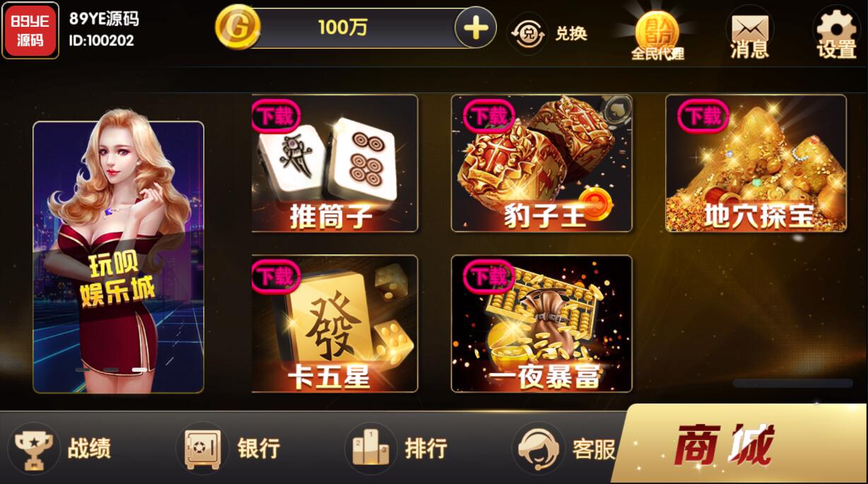Open the 卡五星 game tile
Viewport: 868px width, 484px height.
tap(334, 324)
